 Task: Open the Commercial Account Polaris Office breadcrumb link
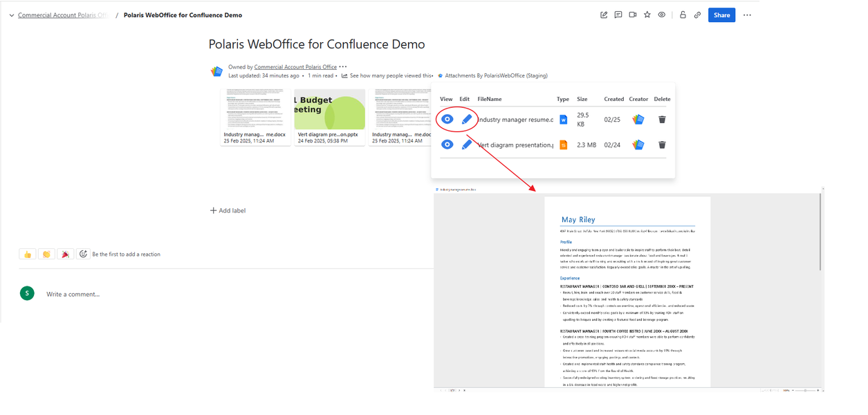click(63, 15)
